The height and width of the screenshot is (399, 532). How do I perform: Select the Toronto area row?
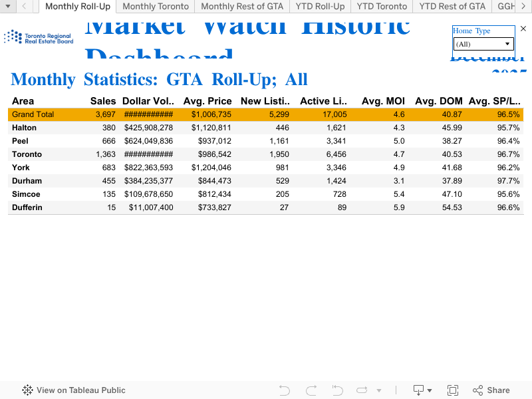[265, 154]
